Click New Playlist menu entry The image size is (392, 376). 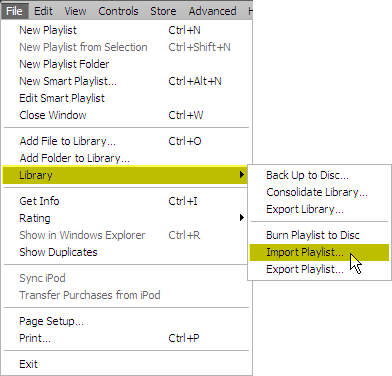click(126, 30)
